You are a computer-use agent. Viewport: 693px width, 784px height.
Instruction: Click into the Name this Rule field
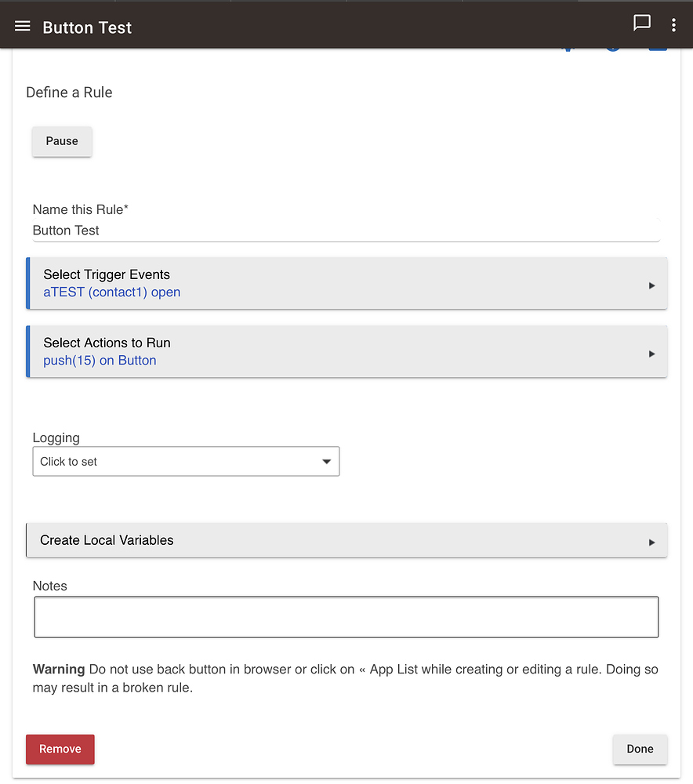[x=345, y=230]
